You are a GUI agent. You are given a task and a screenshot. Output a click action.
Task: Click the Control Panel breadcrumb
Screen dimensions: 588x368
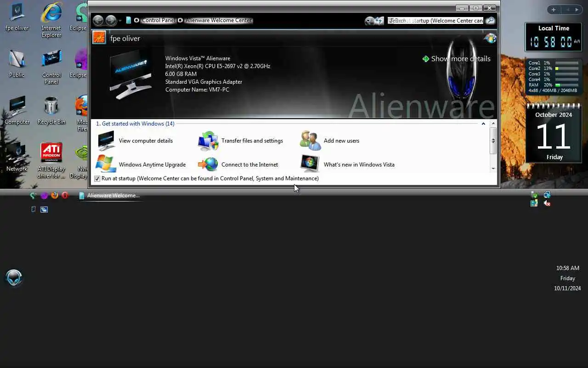coord(158,20)
